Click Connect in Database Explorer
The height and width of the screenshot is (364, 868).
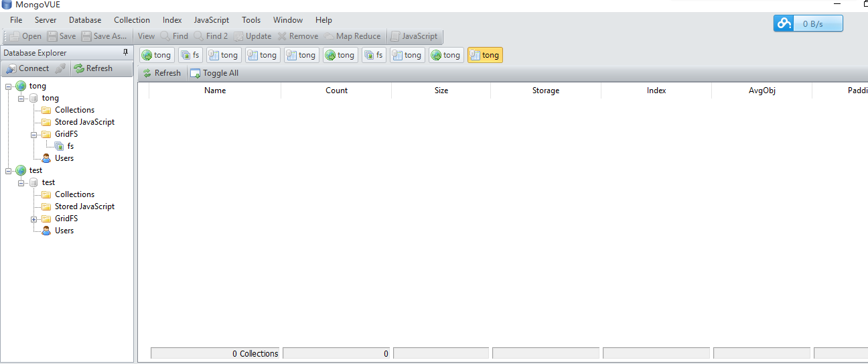pyautogui.click(x=27, y=68)
